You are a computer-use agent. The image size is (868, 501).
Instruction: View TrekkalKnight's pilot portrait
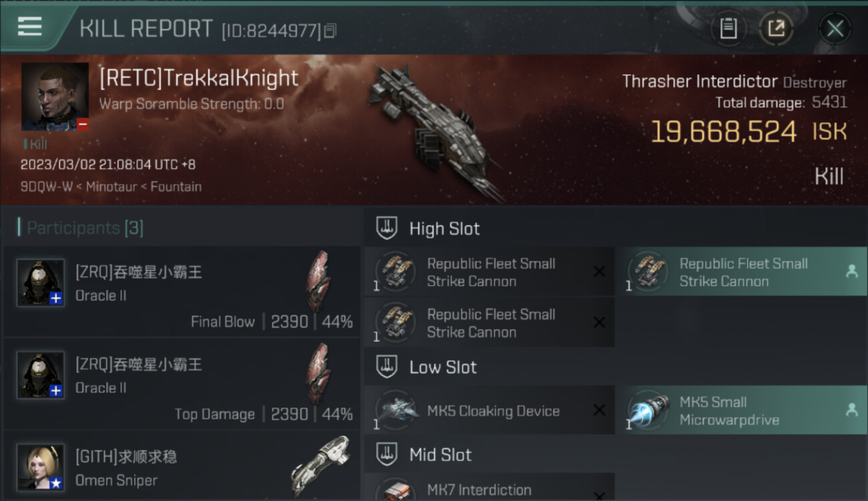55,97
